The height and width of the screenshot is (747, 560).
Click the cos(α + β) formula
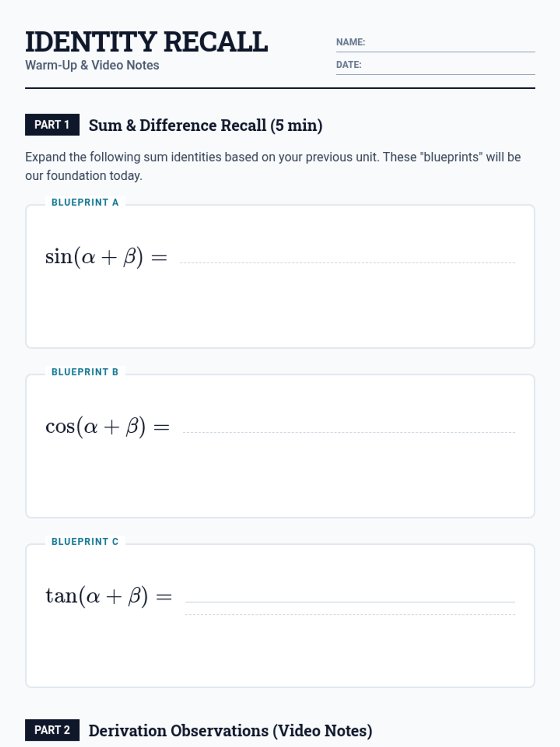coord(107,426)
